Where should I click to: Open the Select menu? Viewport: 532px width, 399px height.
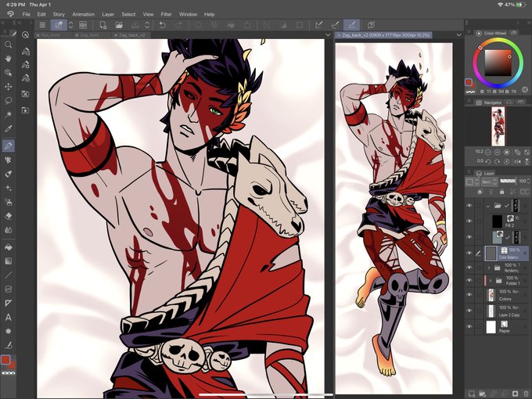[128, 14]
